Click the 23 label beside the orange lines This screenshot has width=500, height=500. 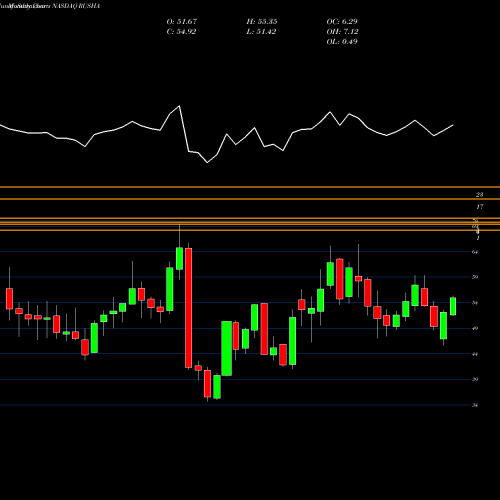click(480, 195)
